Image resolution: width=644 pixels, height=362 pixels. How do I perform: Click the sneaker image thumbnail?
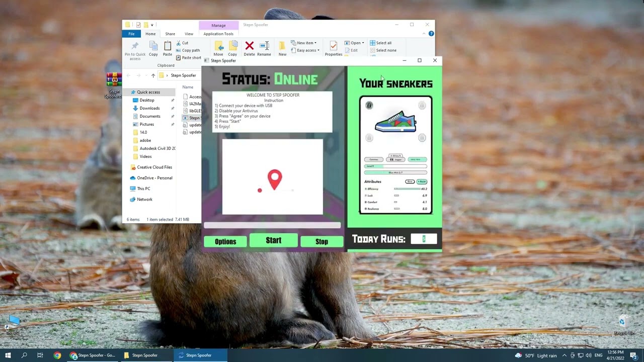point(395,121)
